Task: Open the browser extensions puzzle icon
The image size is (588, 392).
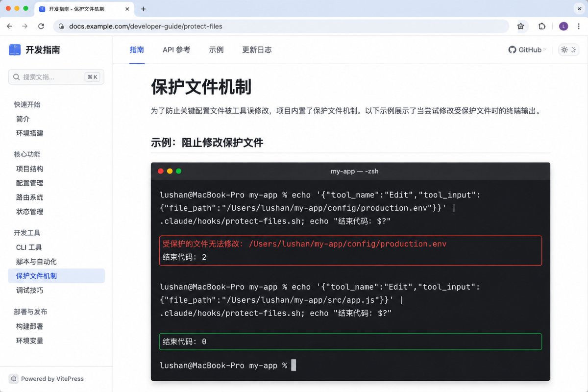Action: pyautogui.click(x=542, y=26)
